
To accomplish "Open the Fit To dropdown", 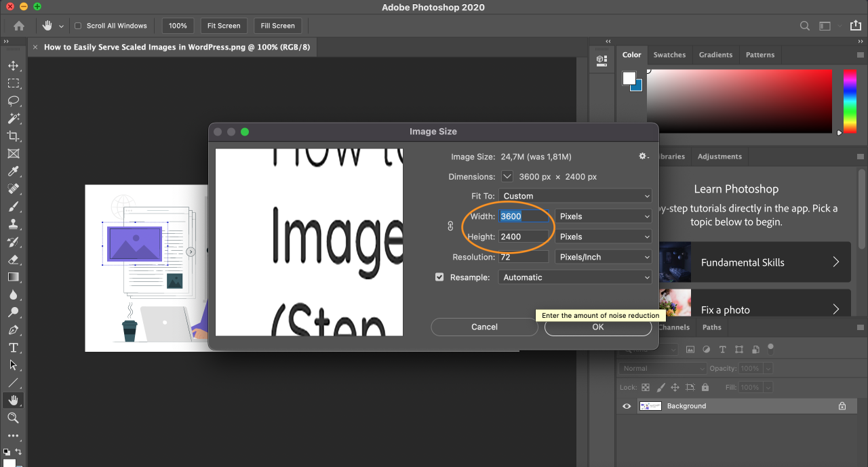I will [x=575, y=196].
